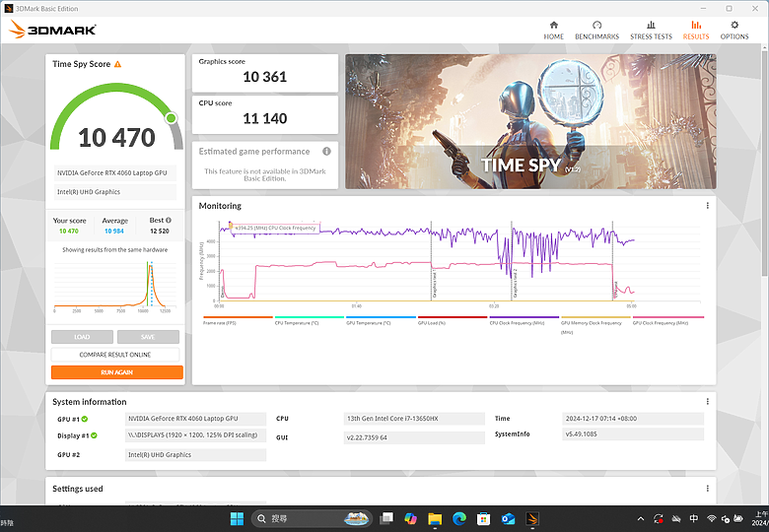Viewport: 769px width, 532px height.
Task: Click the main score 10 470
Action: (x=116, y=138)
